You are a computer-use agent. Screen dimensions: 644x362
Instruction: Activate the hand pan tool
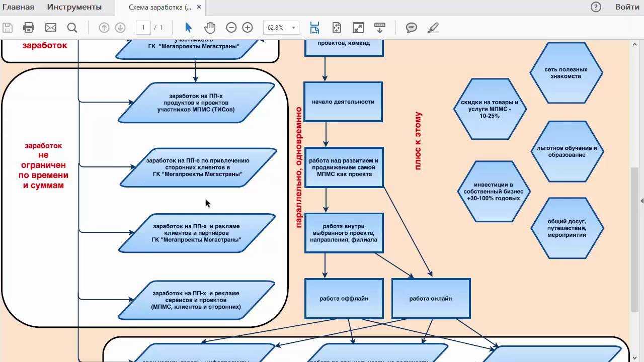[x=210, y=28]
